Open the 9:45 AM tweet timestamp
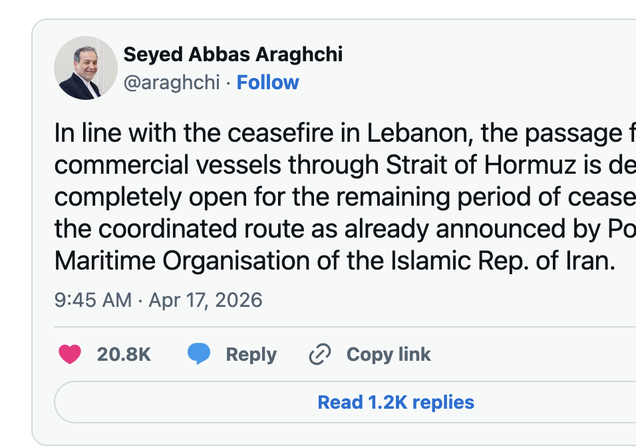Viewport: 636px width, 446px height. pyautogui.click(x=93, y=299)
